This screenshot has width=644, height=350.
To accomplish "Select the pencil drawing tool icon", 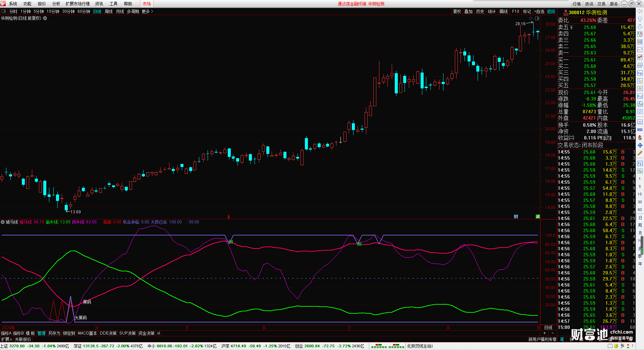I will pos(640,153).
